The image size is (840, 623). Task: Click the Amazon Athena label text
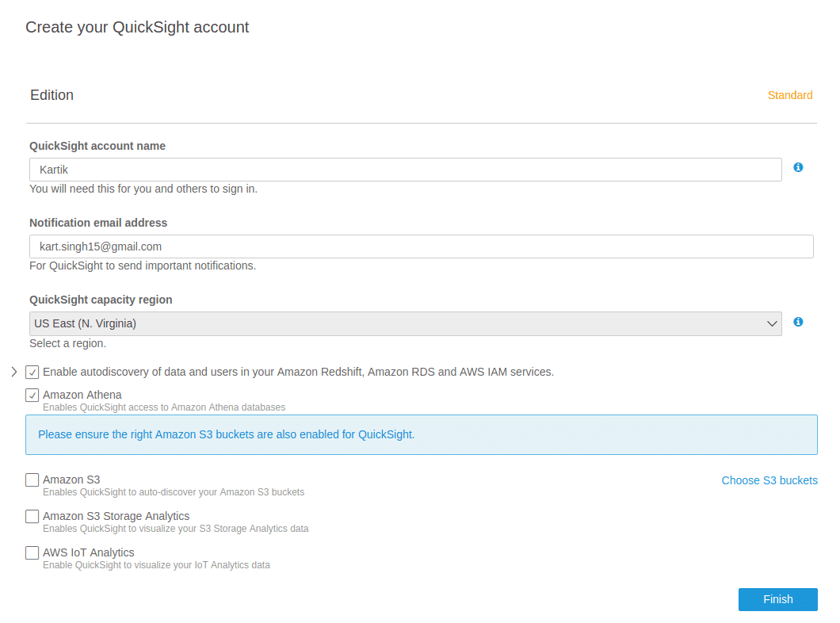pyautogui.click(x=82, y=395)
